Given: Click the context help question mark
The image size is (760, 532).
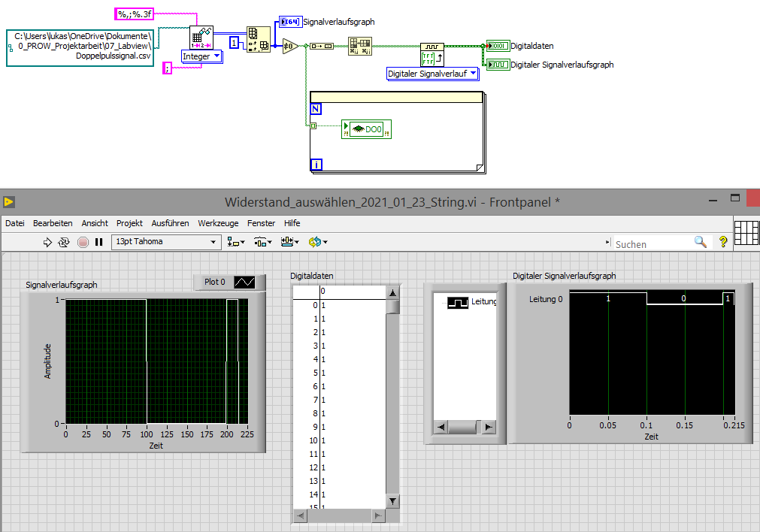Looking at the screenshot, I should coord(723,242).
